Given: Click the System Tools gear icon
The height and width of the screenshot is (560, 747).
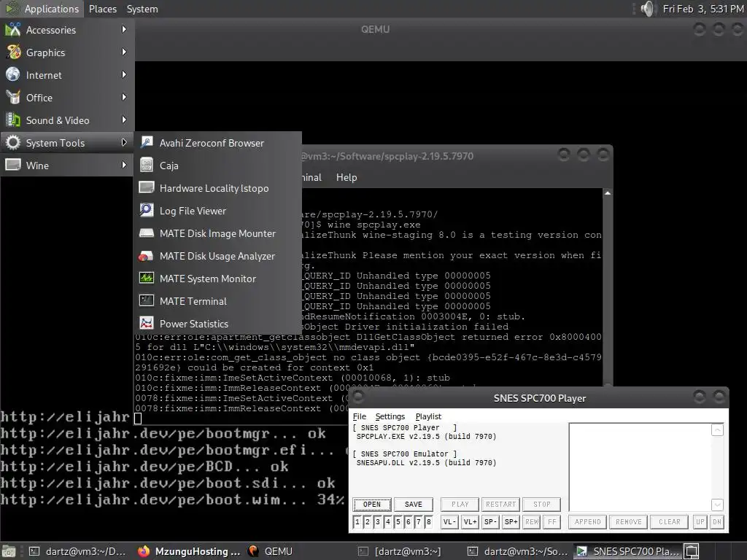Looking at the screenshot, I should point(13,143).
